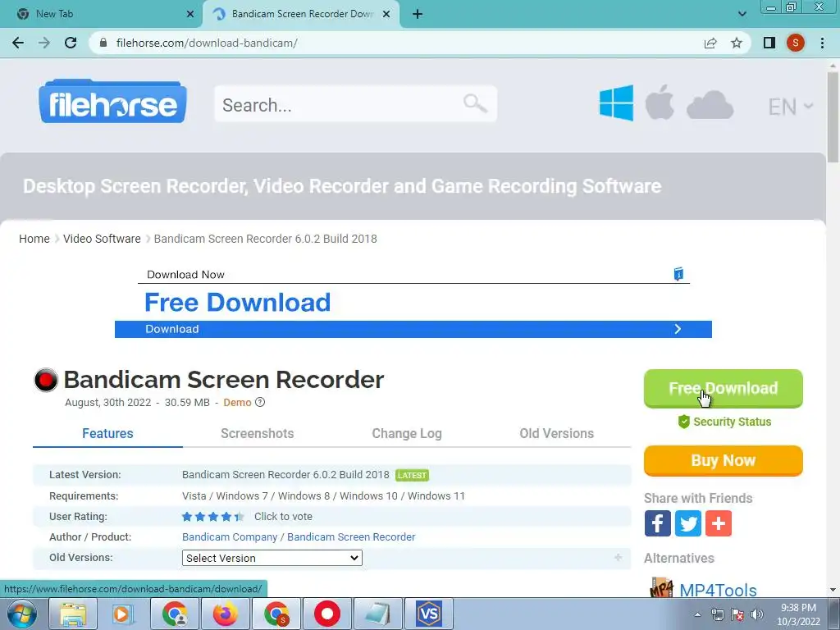This screenshot has width=840, height=630.
Task: Click the search magnifier icon
Action: 475,103
